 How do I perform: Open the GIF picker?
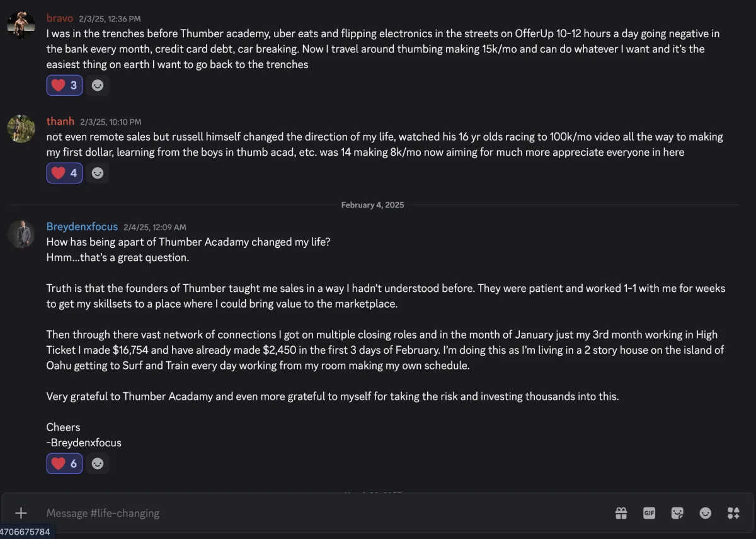(650, 513)
